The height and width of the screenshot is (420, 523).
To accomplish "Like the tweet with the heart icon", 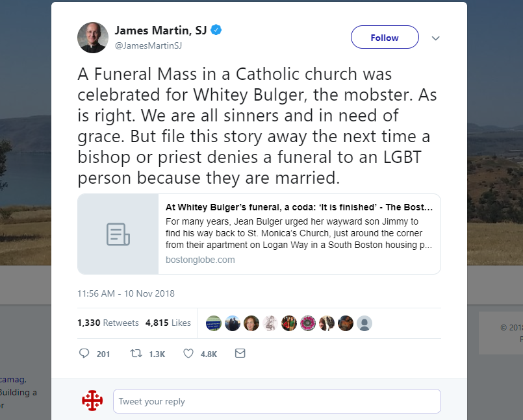I will point(188,354).
